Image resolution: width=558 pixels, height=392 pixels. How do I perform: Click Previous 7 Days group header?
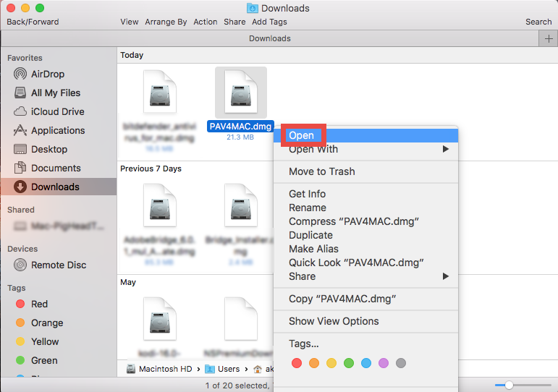pos(151,169)
